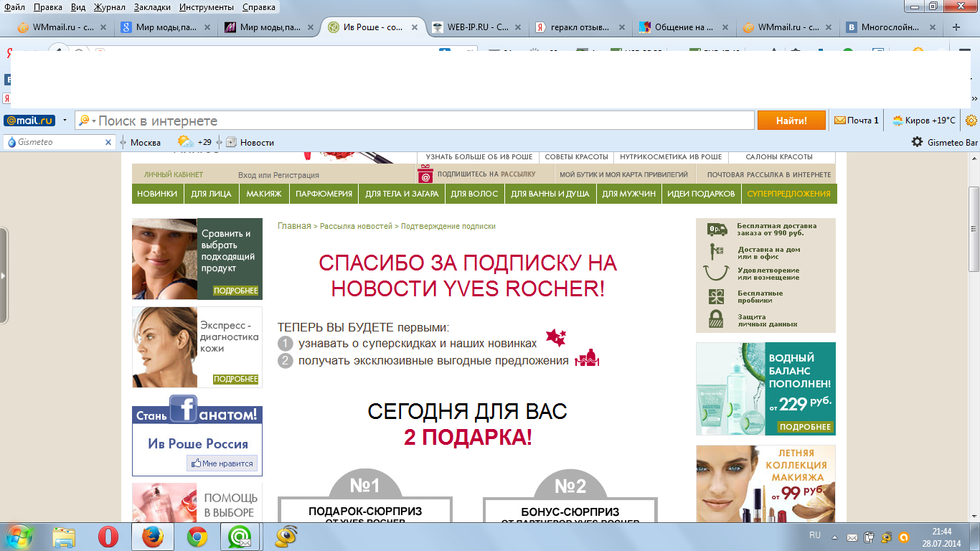The height and width of the screenshot is (551, 980).
Task: Open the ДЛЯ ВОЛОС navigation item
Action: pyautogui.click(x=474, y=194)
